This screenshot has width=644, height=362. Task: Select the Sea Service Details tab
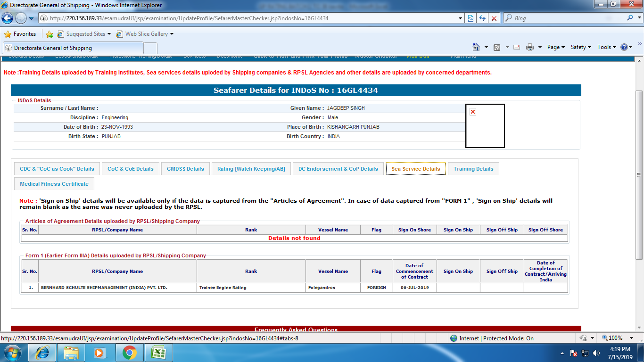[x=416, y=169]
